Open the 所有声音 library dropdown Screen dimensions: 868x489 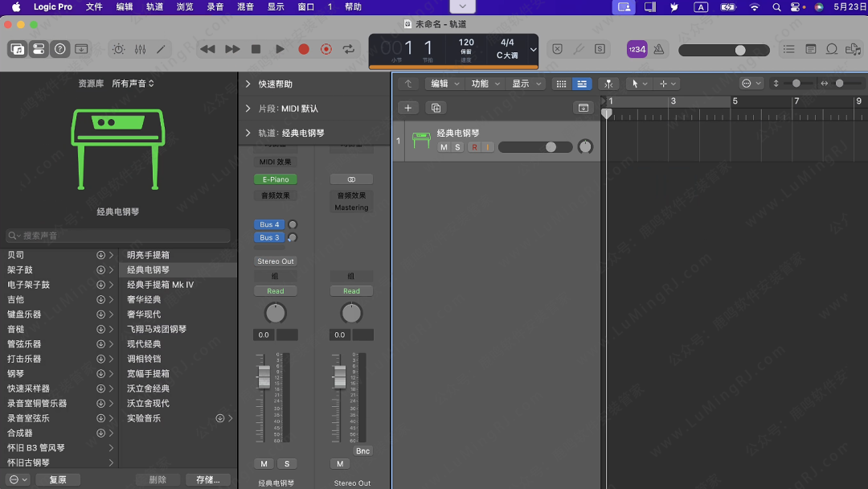coord(133,84)
